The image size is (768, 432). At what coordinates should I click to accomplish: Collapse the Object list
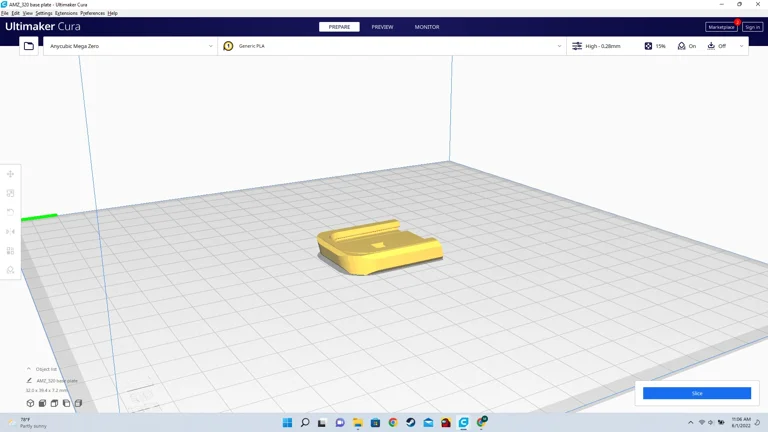pos(29,369)
